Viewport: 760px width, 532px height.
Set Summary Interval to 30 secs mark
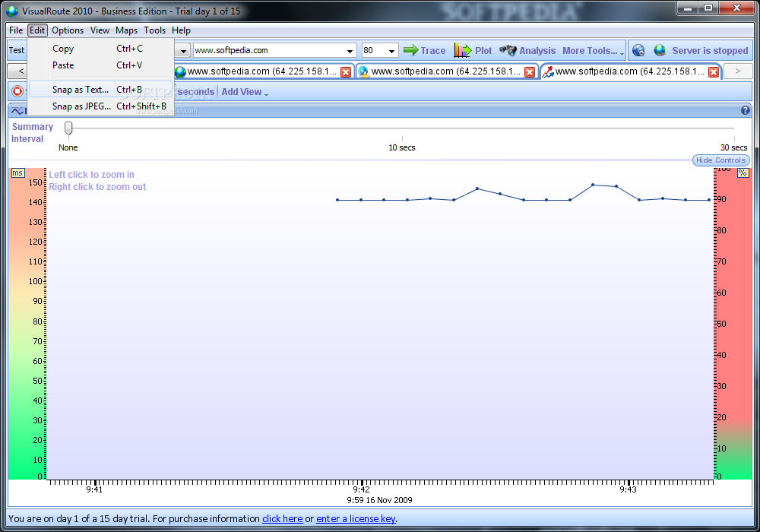point(734,138)
